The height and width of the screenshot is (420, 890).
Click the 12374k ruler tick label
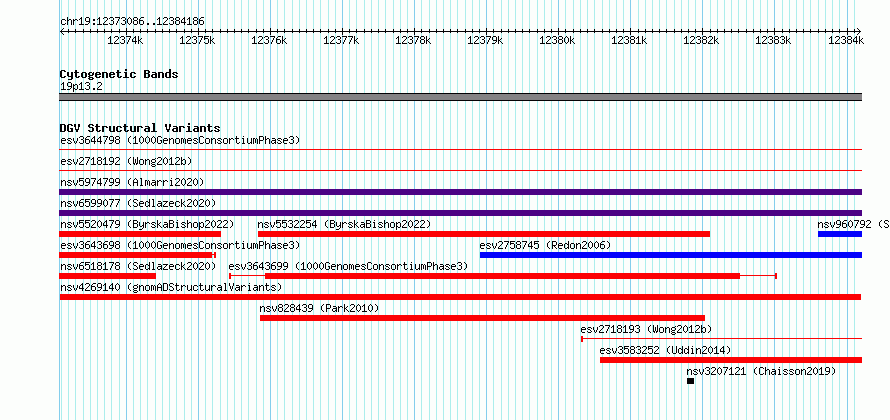pyautogui.click(x=125, y=40)
